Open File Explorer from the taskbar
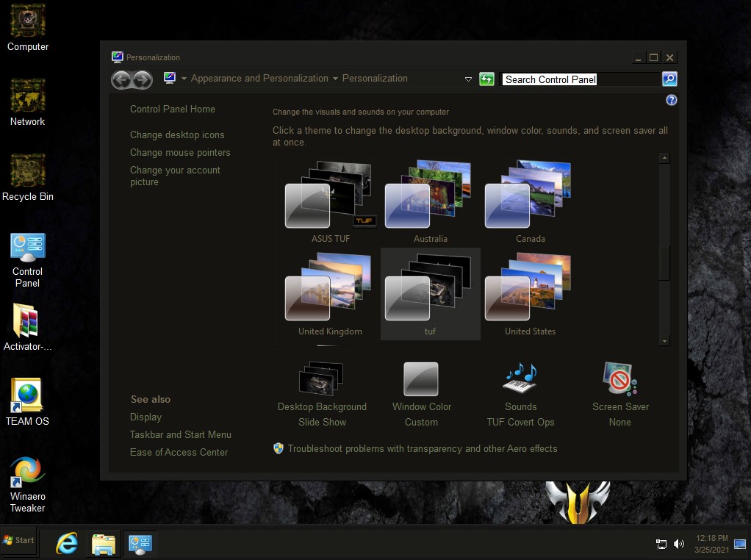The height and width of the screenshot is (560, 751). tap(104, 544)
